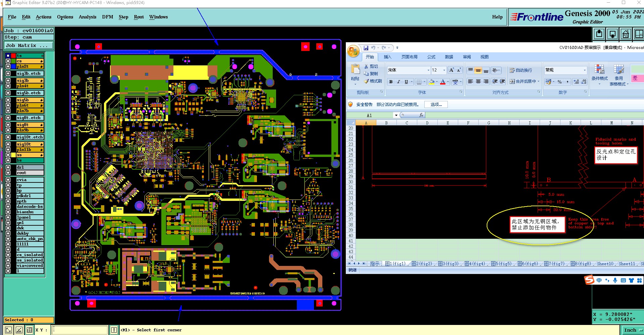This screenshot has height=335, width=644.
Task: Open the font size dropdown in Excel
Action: [x=444, y=70]
